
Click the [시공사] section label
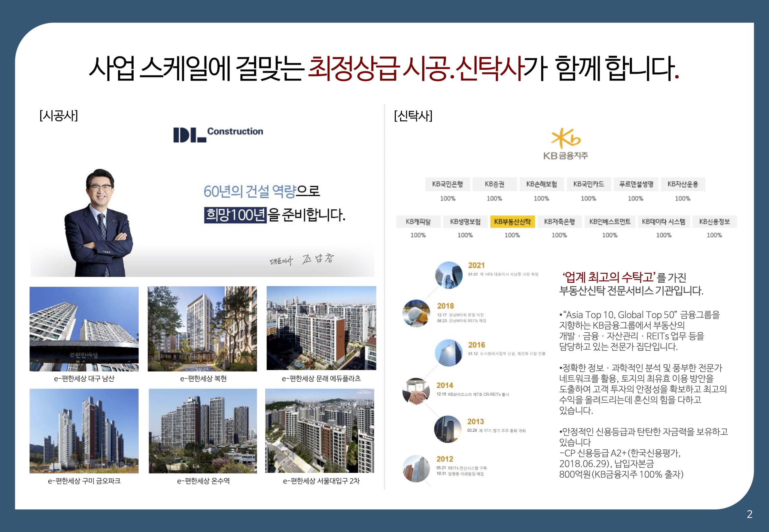click(x=58, y=116)
